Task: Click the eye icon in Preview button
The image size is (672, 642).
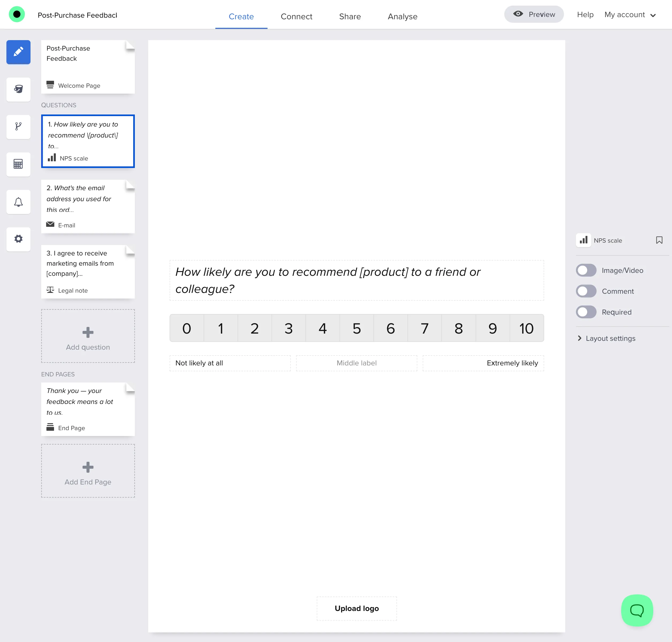Action: [x=518, y=14]
